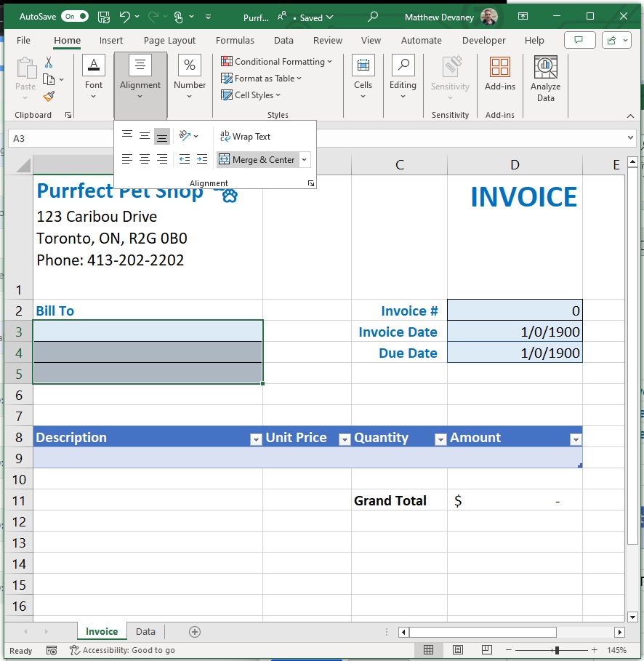Click the Format Painter brush icon
644x661 pixels.
49,97
